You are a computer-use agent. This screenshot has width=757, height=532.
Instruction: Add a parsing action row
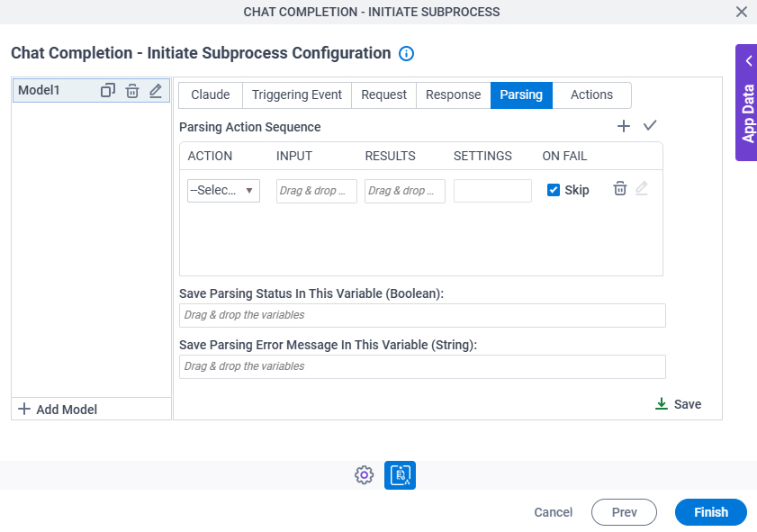click(x=623, y=126)
